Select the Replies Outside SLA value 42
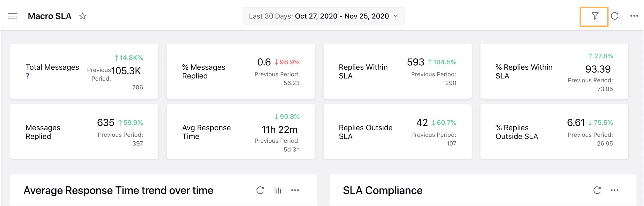The height and width of the screenshot is (206, 644). 422,123
